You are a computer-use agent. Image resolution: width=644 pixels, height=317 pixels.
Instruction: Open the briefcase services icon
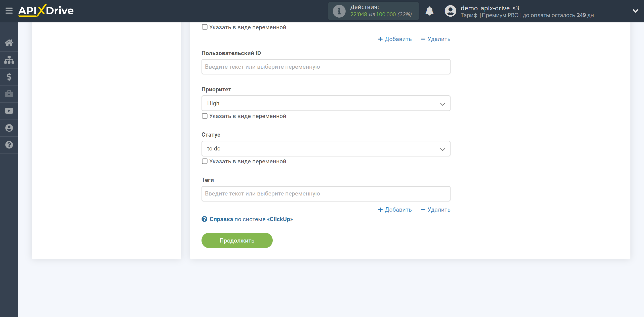[9, 94]
